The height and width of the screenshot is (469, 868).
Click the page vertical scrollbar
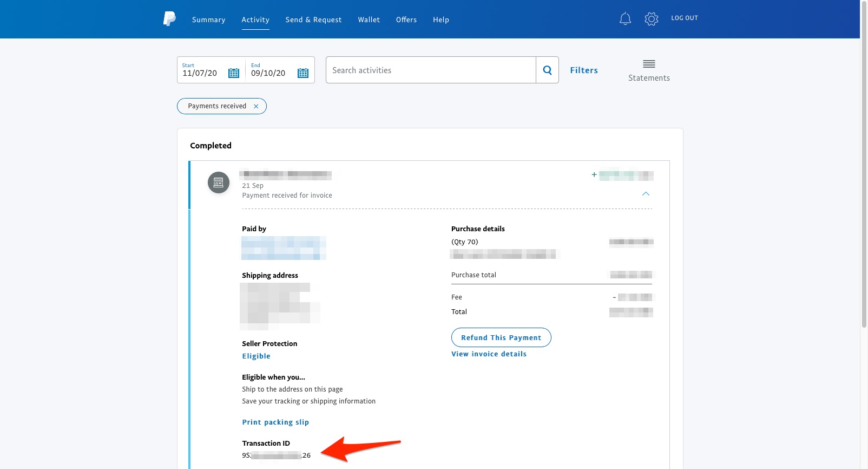coord(864,165)
